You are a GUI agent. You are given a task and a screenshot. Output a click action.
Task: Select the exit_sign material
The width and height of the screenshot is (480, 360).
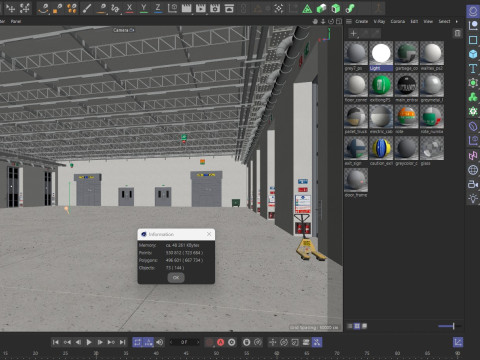pyautogui.click(x=356, y=151)
